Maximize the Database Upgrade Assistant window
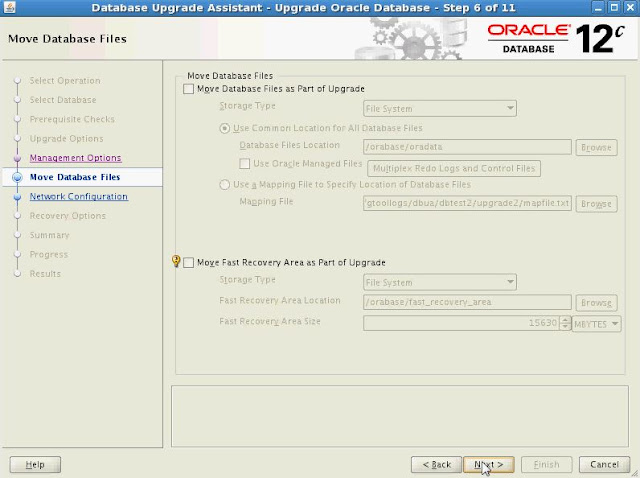The height and width of the screenshot is (478, 640). [614, 7]
